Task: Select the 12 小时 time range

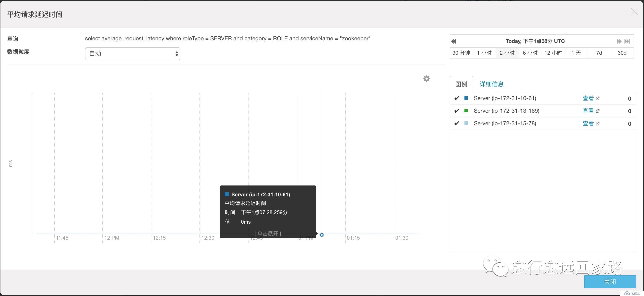Action: [x=553, y=53]
